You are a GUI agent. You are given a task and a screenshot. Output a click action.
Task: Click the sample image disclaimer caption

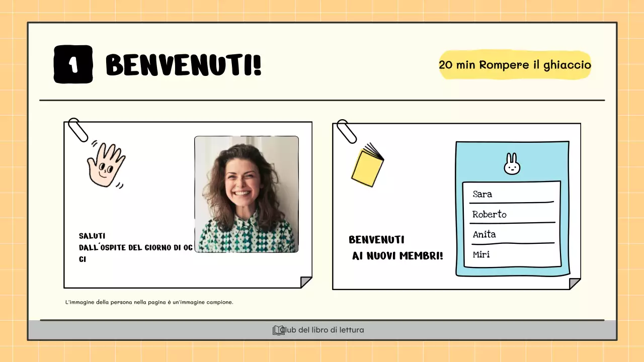(x=149, y=303)
